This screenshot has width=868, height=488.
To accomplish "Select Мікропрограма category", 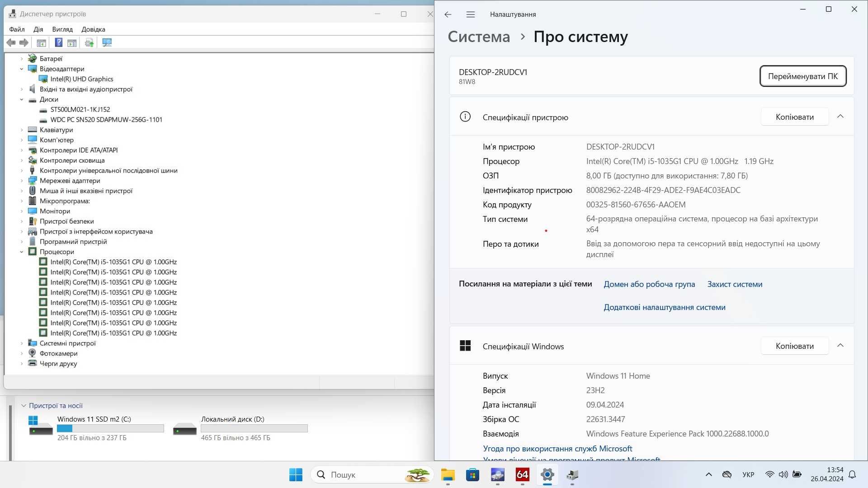I will click(65, 201).
